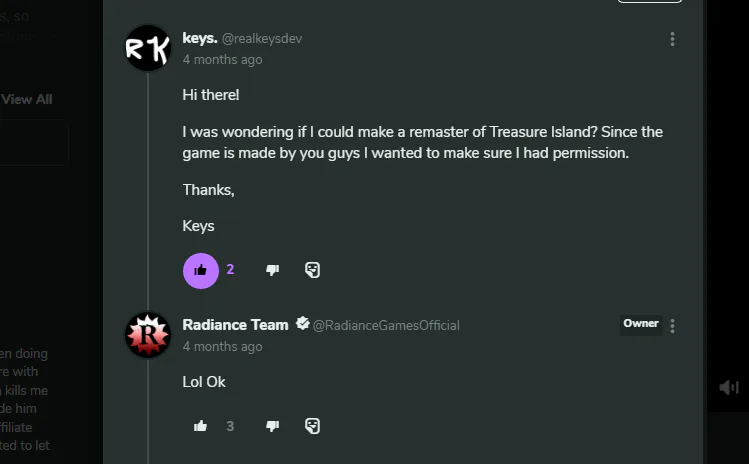
Task: Add a reaction to keys.' comment
Action: click(312, 270)
